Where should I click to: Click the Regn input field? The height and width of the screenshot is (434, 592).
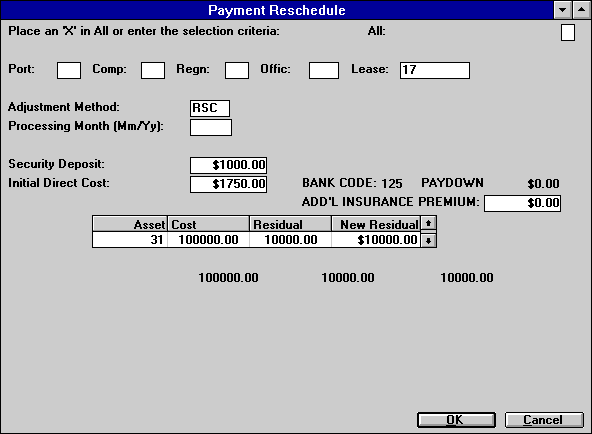(237, 71)
